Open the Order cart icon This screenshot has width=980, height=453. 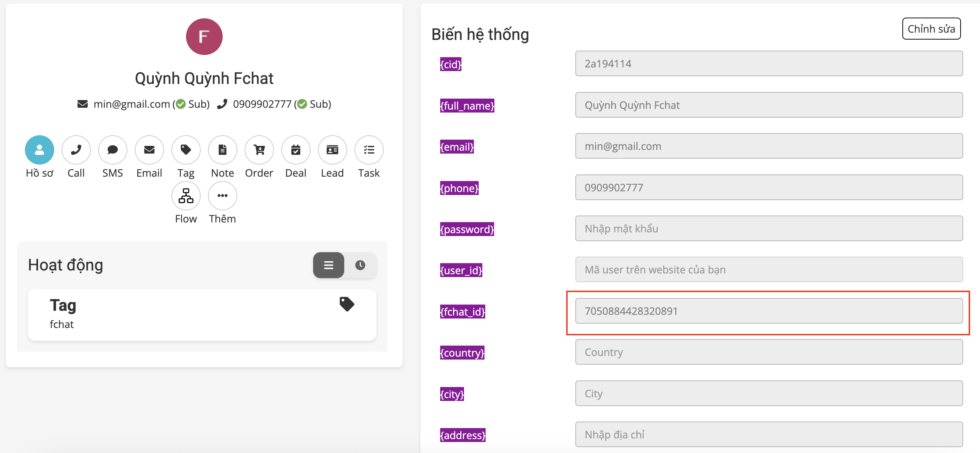(x=259, y=150)
